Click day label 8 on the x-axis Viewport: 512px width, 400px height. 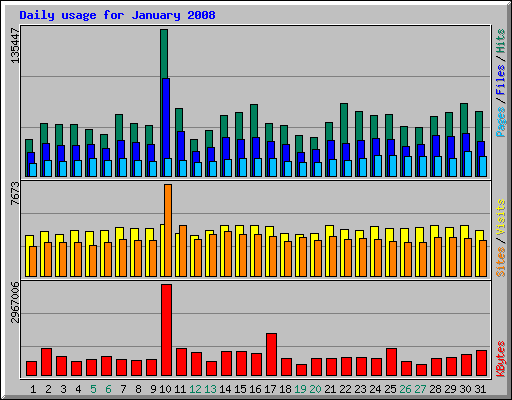coord(138,389)
